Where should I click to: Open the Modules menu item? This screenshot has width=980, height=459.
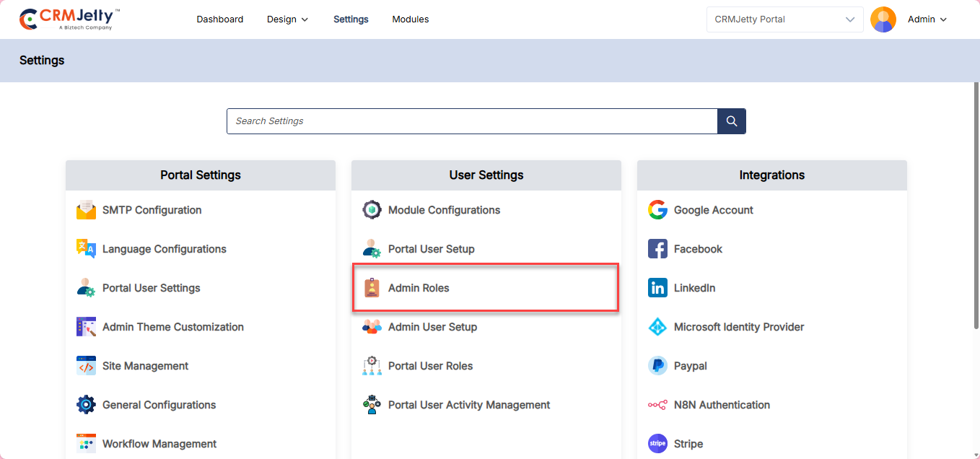click(x=410, y=19)
